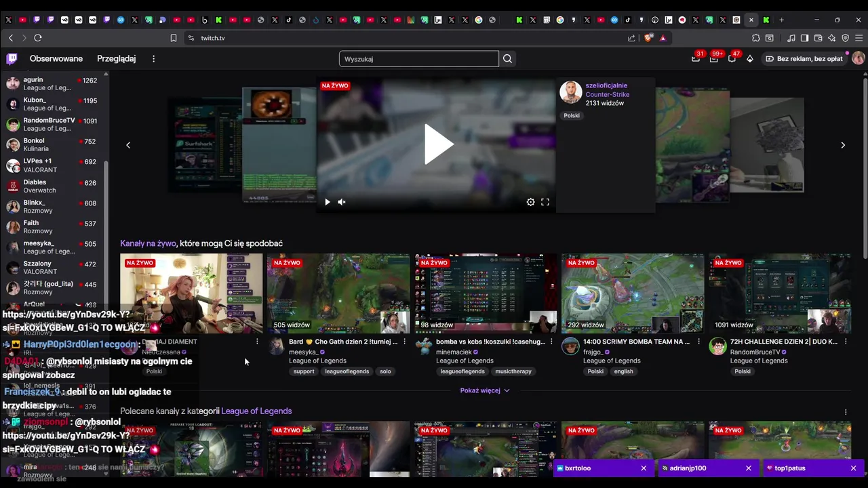The image size is (868, 488).
Task: Open the Kanały na żywo link
Action: [x=148, y=243]
